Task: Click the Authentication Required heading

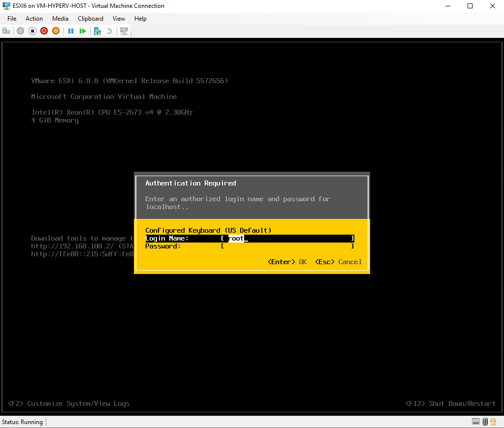Action: click(x=190, y=183)
